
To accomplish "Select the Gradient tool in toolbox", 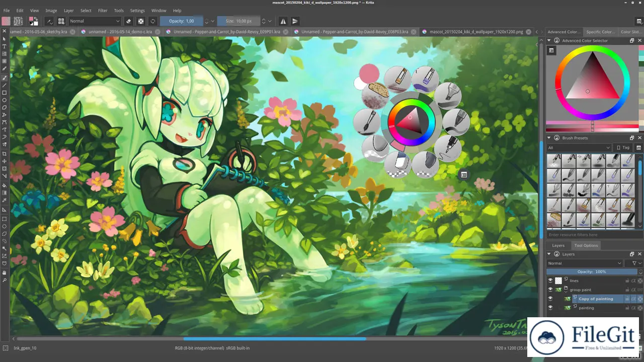I will [5, 193].
